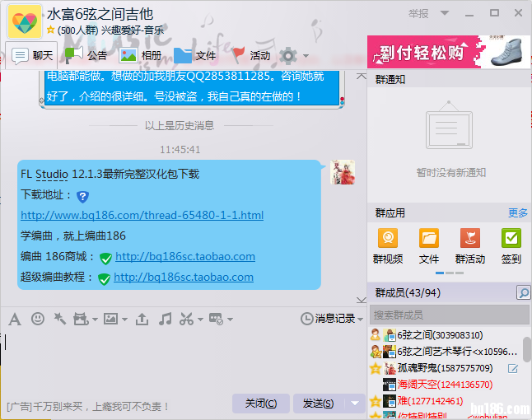This screenshot has height=420, width=532.
Task: Click the group avatar heart icon
Action: [25, 21]
